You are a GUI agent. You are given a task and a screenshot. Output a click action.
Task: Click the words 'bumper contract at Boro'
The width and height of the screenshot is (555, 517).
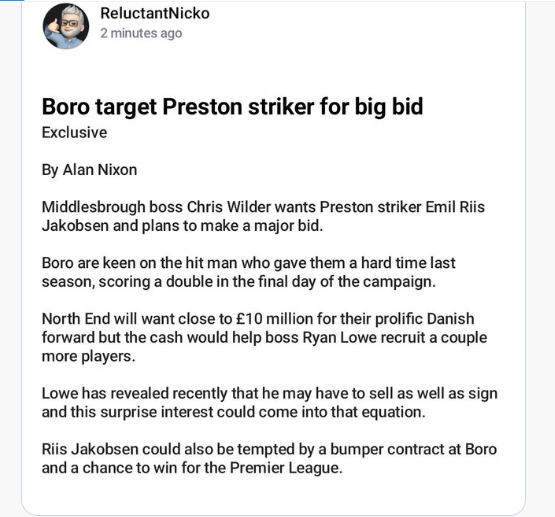(413, 449)
